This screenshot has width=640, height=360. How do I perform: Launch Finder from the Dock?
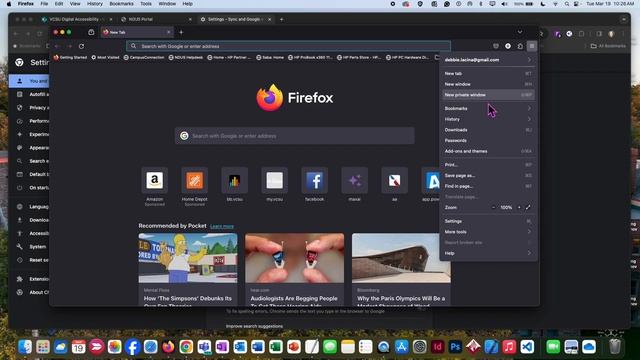point(25,347)
